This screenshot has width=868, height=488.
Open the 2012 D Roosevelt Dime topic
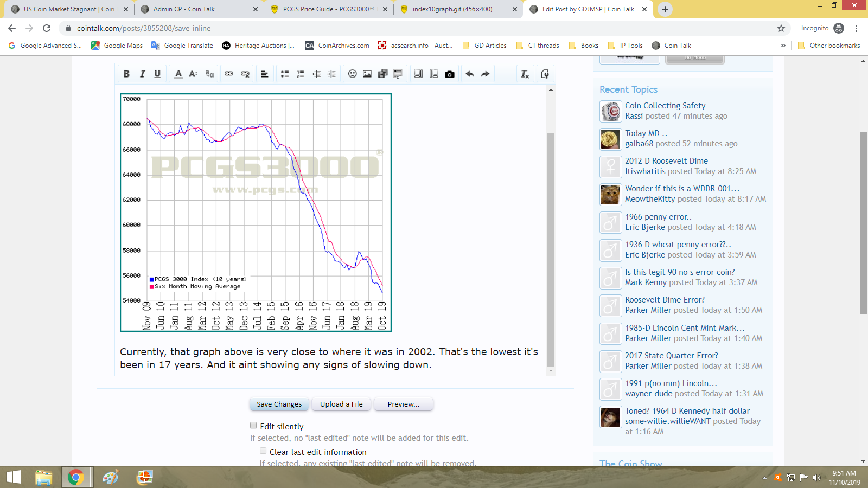tap(666, 161)
